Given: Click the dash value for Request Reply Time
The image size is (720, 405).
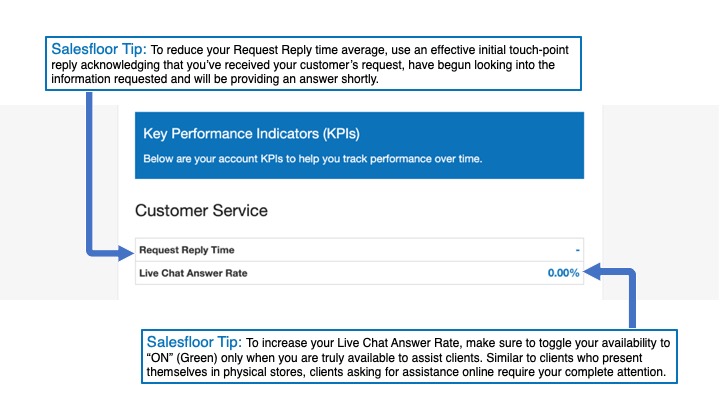Looking at the screenshot, I should coord(577,250).
